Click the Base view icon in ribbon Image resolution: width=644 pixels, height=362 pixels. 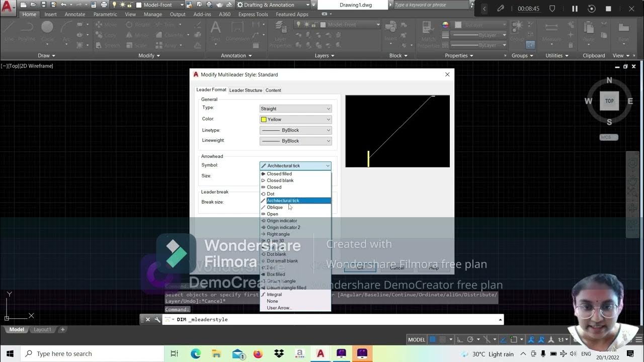coord(623,31)
